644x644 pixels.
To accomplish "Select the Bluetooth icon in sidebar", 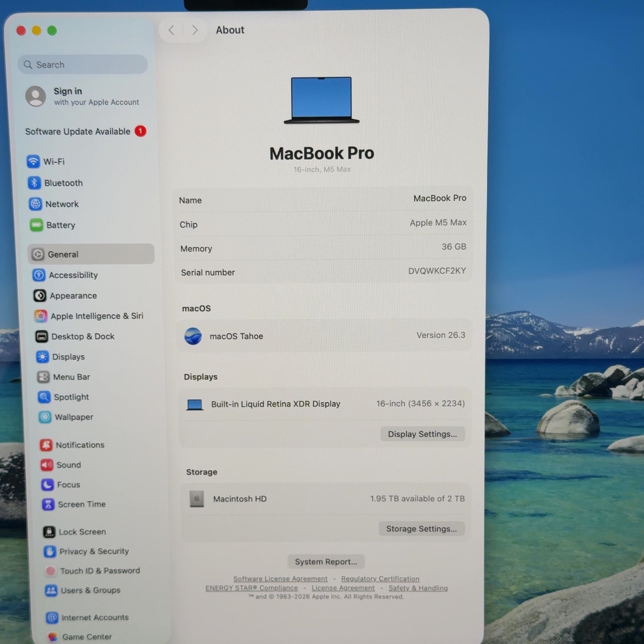I will coord(34,182).
